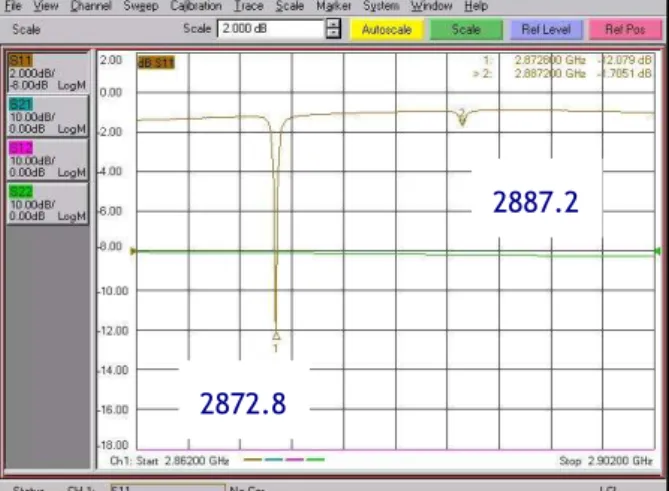Open the Sweep menu
Viewport: 669px width, 491px height.
point(141,6)
